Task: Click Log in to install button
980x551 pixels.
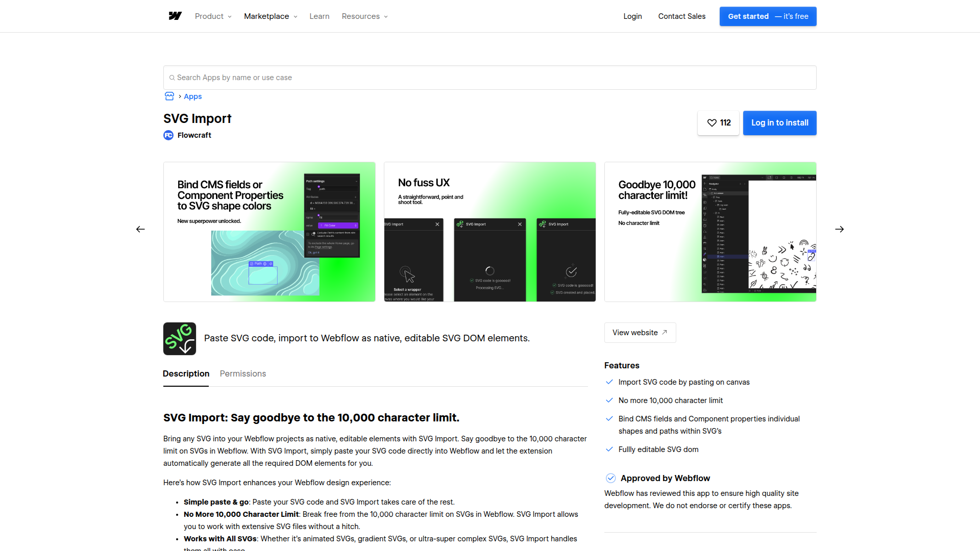Action: tap(780, 123)
